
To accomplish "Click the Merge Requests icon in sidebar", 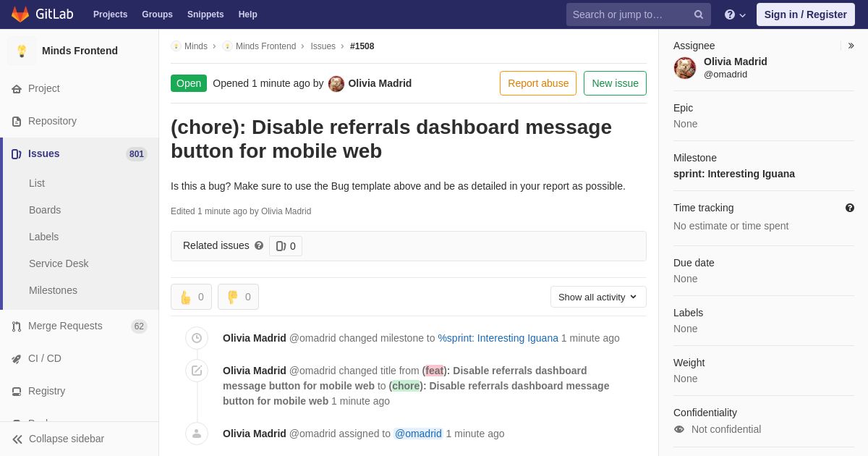I will [17, 326].
